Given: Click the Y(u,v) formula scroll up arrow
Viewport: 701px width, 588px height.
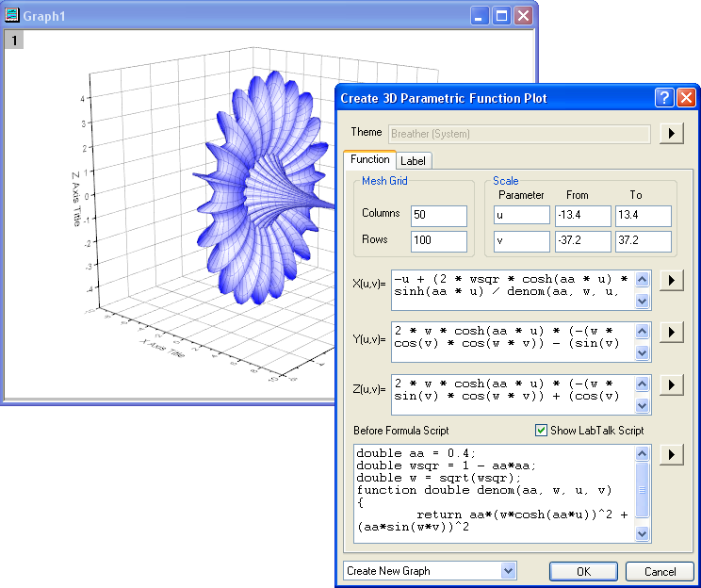Looking at the screenshot, I should tap(642, 332).
